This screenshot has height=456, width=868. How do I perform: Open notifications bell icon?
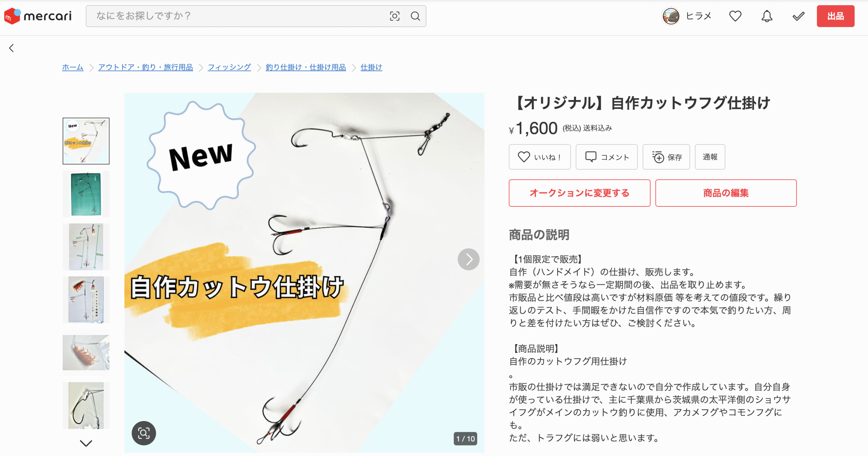pyautogui.click(x=767, y=16)
